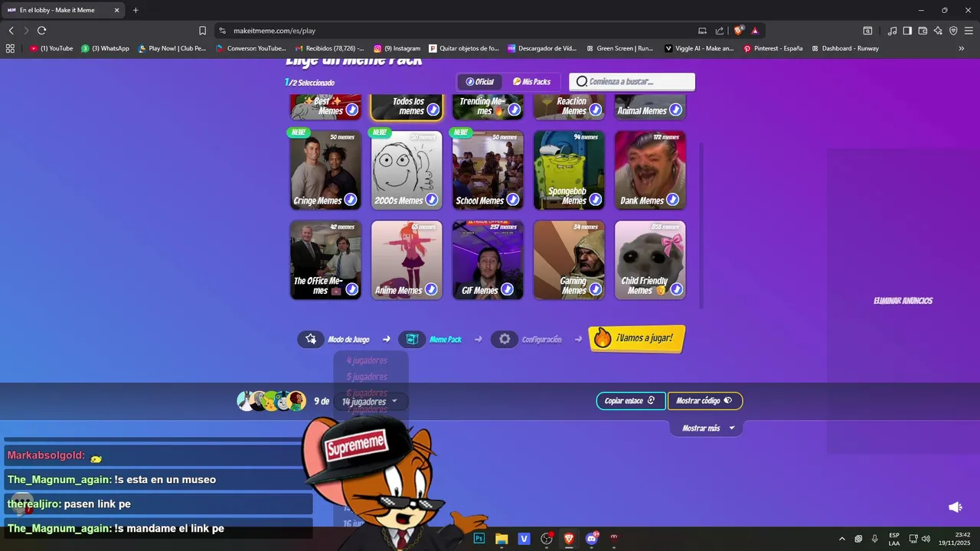Click the joined players avatar group
The width and height of the screenshot is (980, 551).
click(271, 401)
